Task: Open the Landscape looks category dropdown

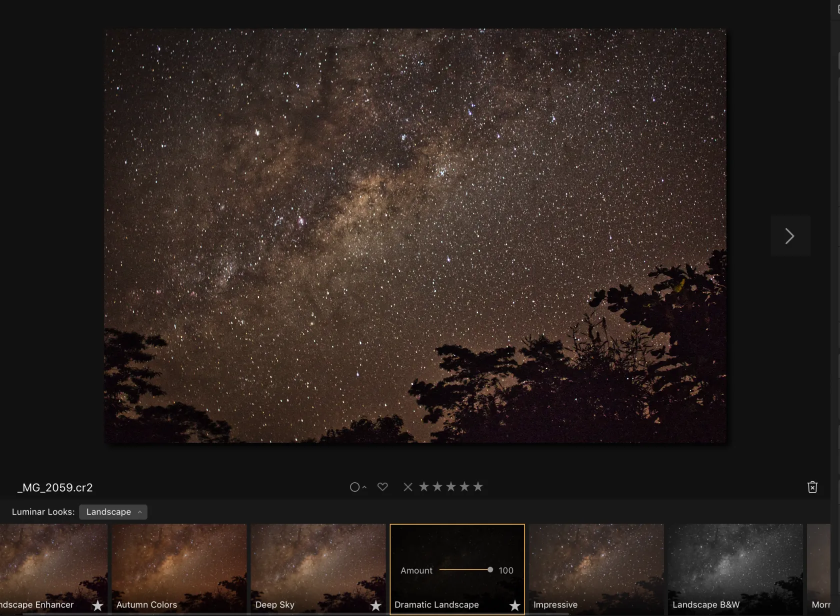Action: pyautogui.click(x=113, y=512)
